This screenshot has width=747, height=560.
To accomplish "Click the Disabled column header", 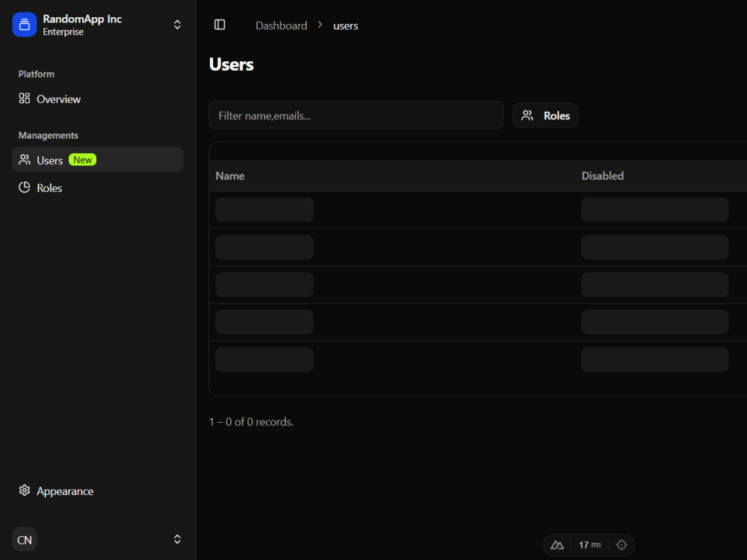I will 602,175.
